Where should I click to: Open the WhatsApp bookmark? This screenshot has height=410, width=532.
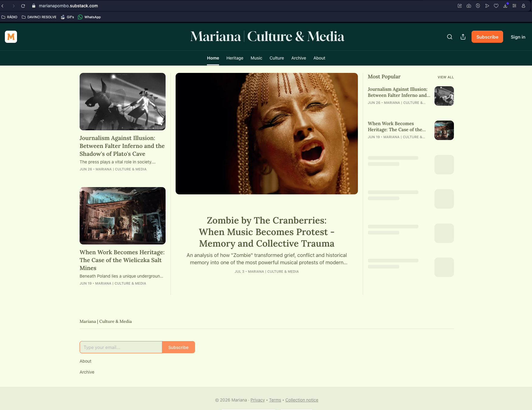89,17
